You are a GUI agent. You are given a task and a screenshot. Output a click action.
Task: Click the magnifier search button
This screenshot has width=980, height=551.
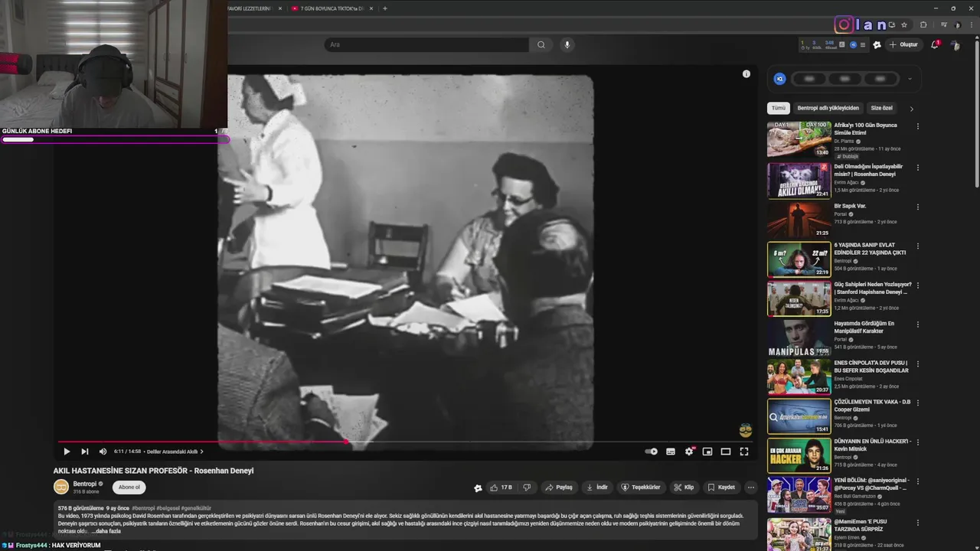(541, 44)
